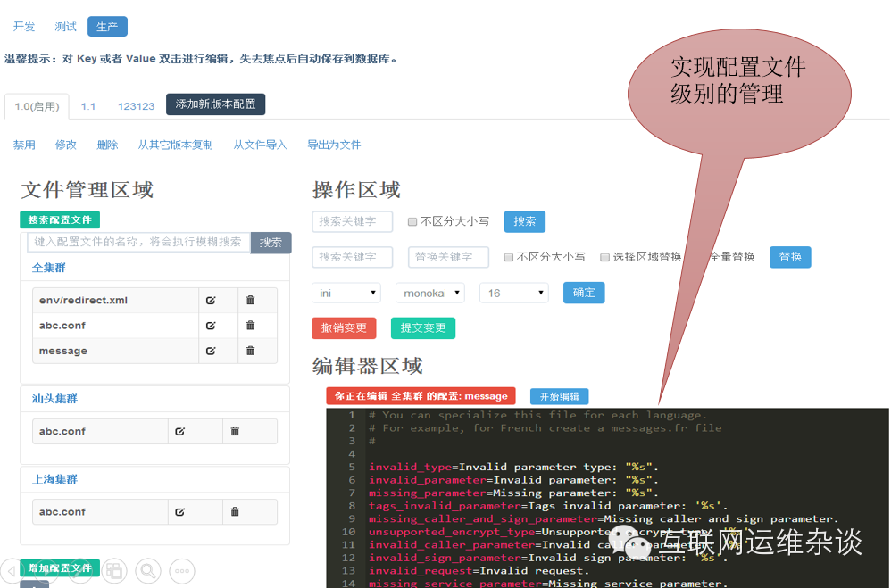Click the 从文件导入 link
Image resolution: width=891 pixels, height=588 pixels.
[x=260, y=144]
